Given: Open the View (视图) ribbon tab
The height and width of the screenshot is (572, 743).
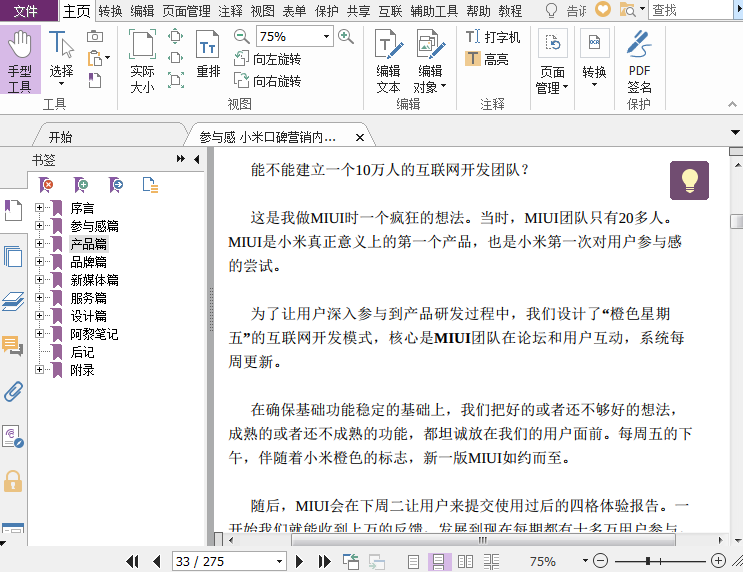Looking at the screenshot, I should [262, 11].
